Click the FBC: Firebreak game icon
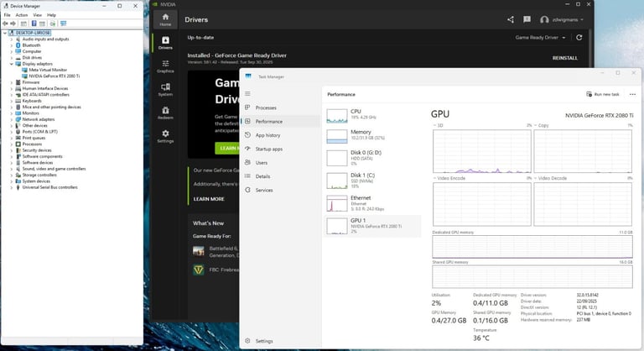Viewport: 644px width, 351px height. tap(199, 270)
